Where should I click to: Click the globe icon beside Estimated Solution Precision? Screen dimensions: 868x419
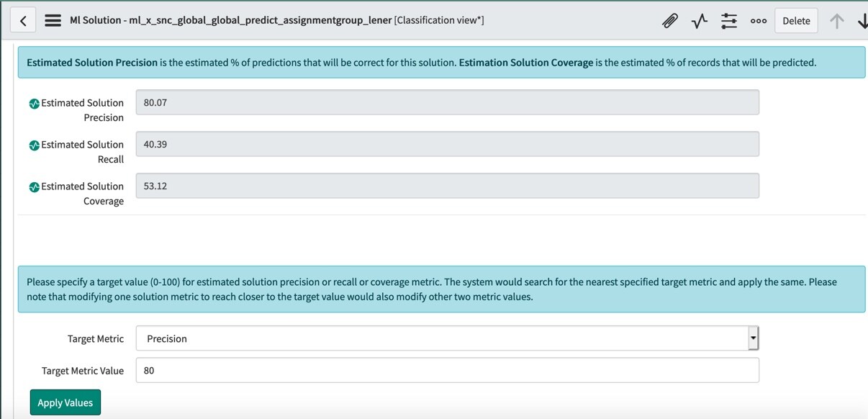pyautogui.click(x=33, y=103)
